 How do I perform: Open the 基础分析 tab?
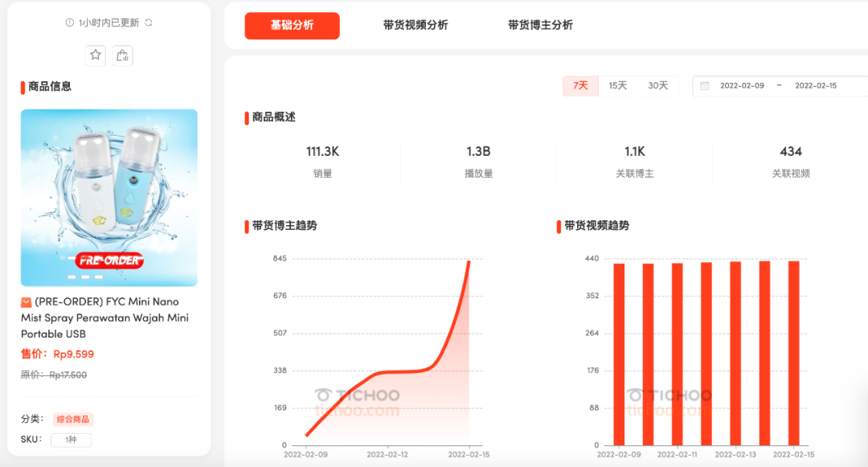[x=292, y=26]
